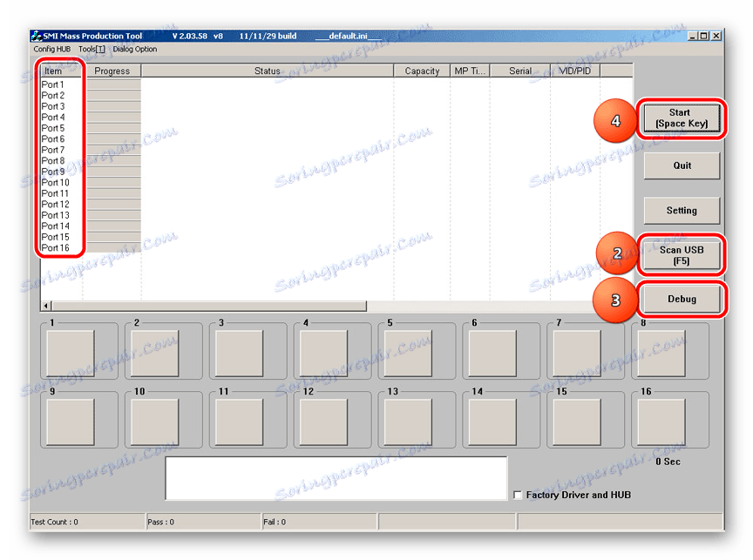
Task: Click the port 1 slot box
Action: click(70, 354)
